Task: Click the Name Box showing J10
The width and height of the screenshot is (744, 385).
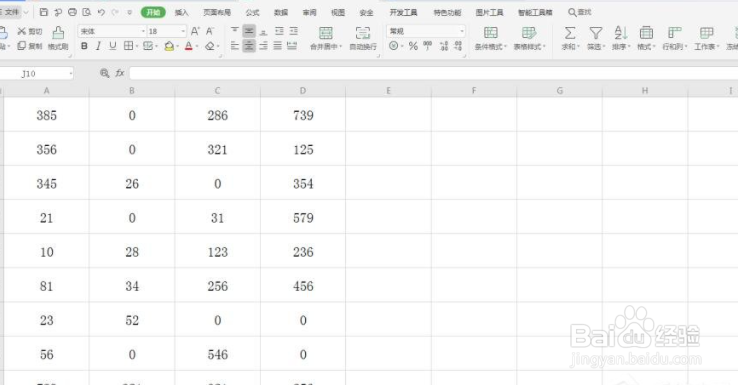Action: [37, 74]
